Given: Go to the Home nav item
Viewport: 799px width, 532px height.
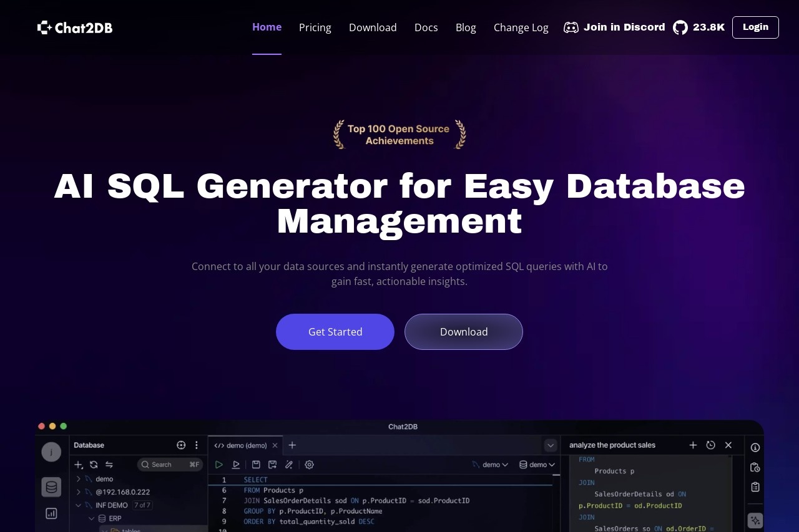Looking at the screenshot, I should point(267,27).
